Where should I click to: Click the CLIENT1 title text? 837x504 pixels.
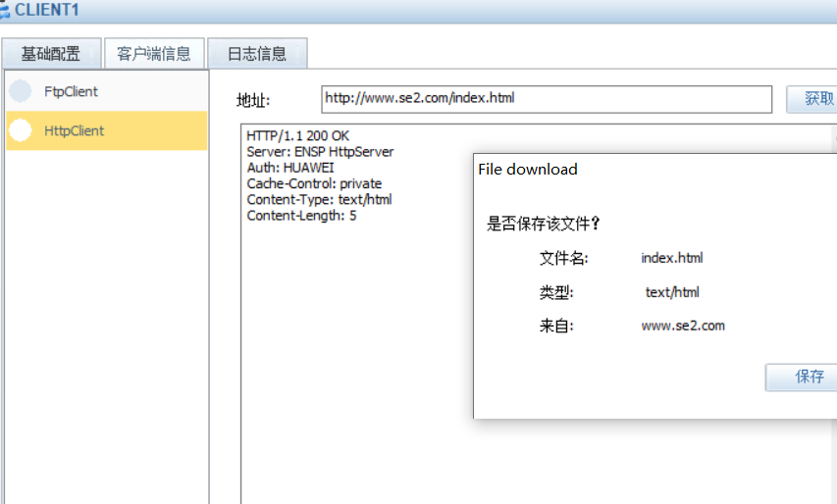(47, 10)
